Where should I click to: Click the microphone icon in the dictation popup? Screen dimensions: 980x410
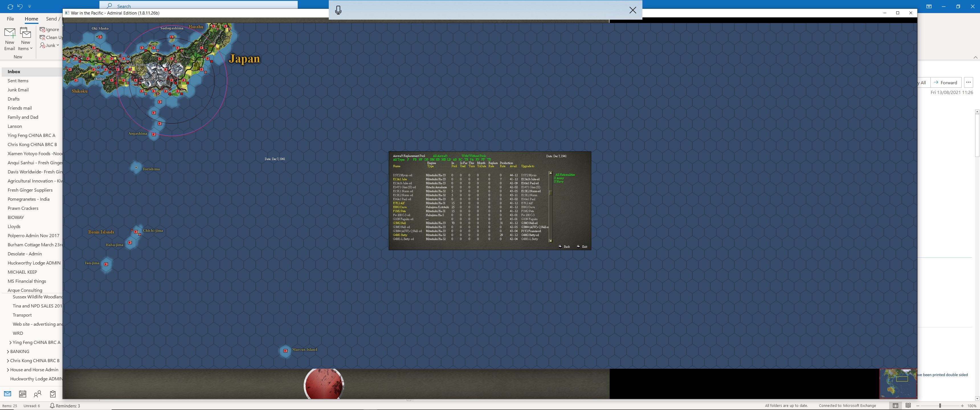pos(338,10)
